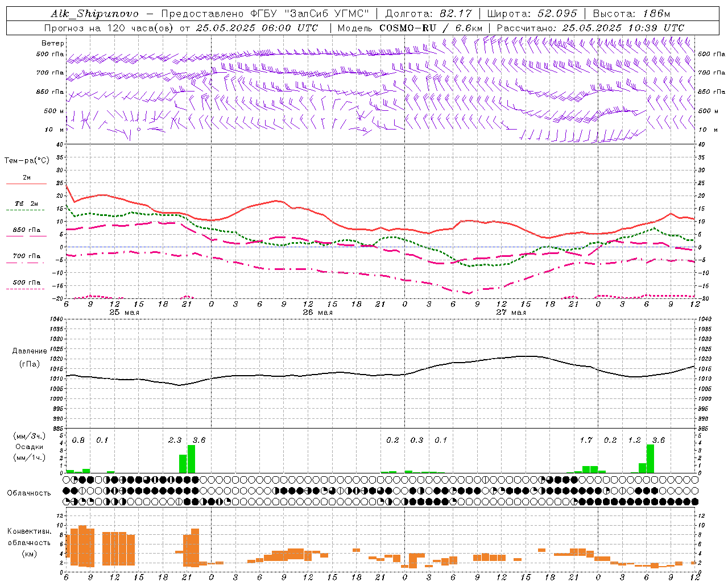728x582 pixels.
Task: Click the 26 мая date label
Action: coord(318,313)
